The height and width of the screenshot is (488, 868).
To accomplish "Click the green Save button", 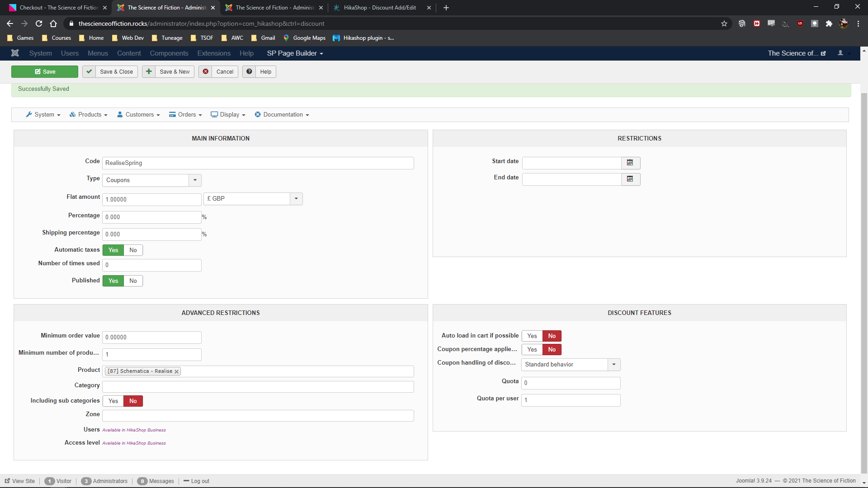I will click(x=45, y=71).
